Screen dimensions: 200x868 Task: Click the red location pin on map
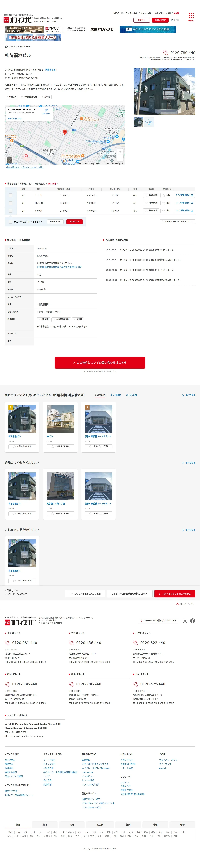pyautogui.click(x=65, y=132)
